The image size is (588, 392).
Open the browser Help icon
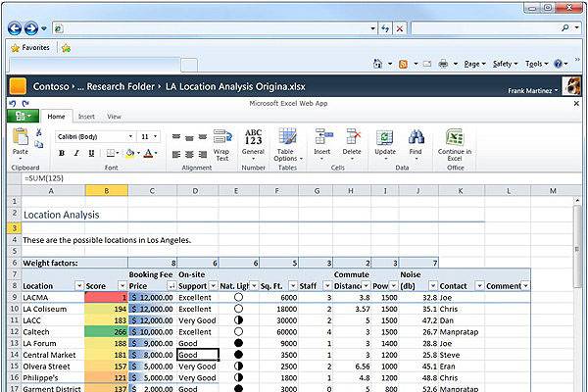click(558, 64)
